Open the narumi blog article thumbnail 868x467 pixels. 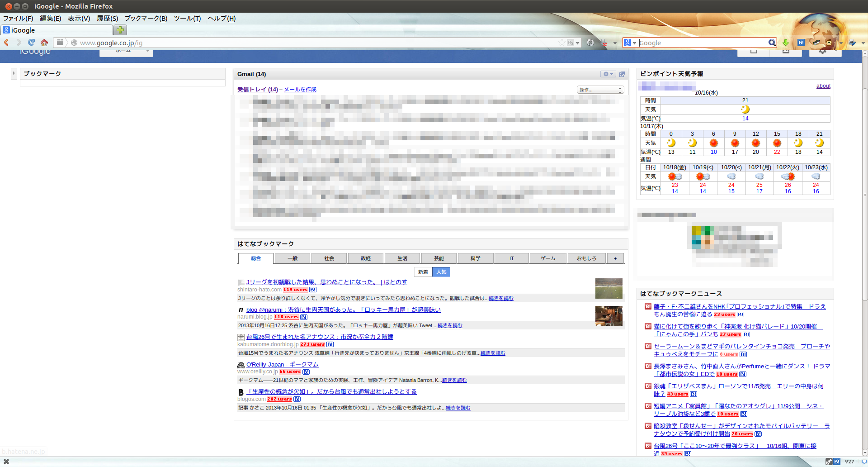(609, 316)
